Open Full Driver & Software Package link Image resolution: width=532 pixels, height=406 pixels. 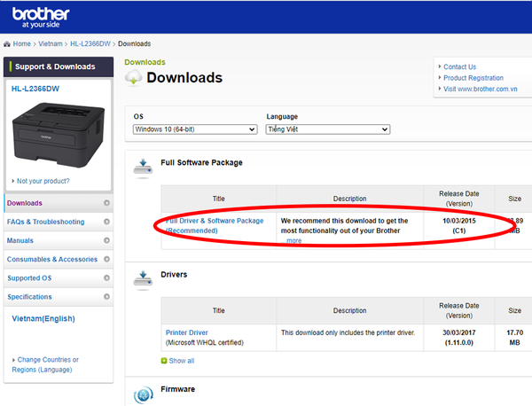[215, 225]
